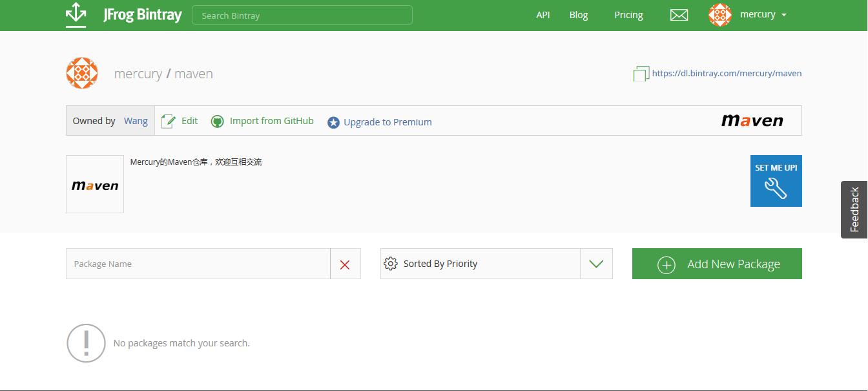This screenshot has height=391, width=868.
Task: Click the Edit pencil icon
Action: point(168,121)
